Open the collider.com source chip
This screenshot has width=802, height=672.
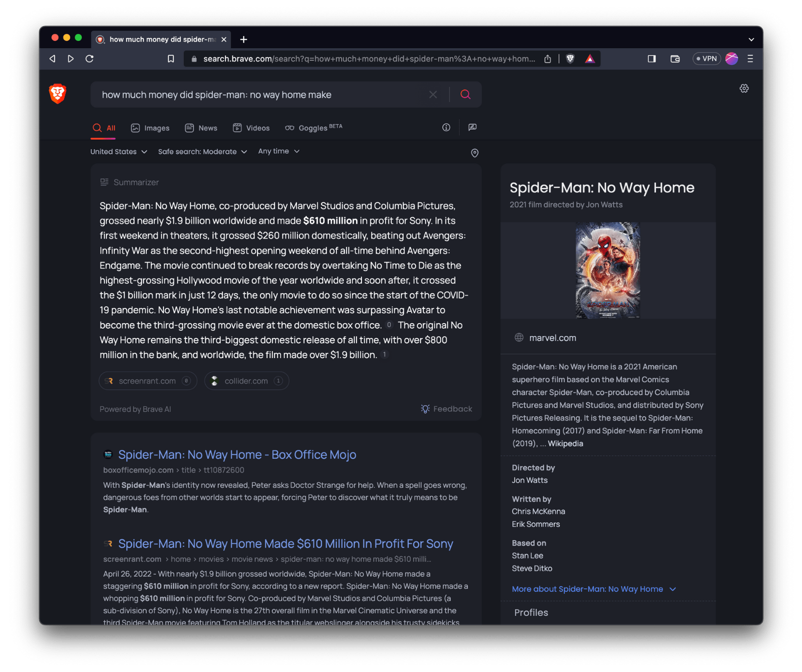[x=246, y=381]
